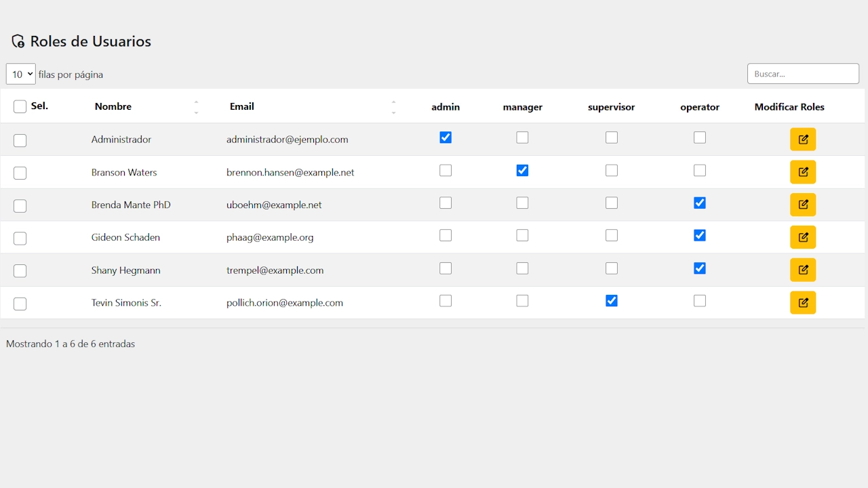Tick select-all checkbox in header
Image resolution: width=868 pixels, height=488 pixels.
coord(20,107)
